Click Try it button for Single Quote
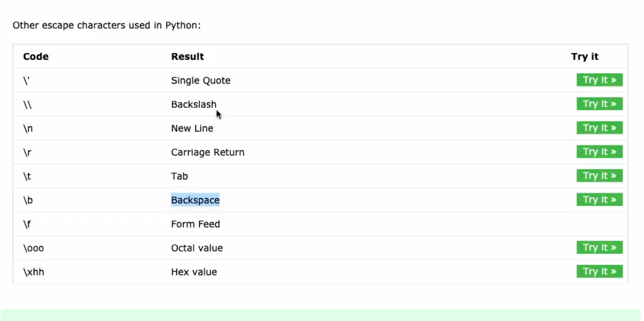Viewport: 644px width, 321px height. pyautogui.click(x=599, y=80)
